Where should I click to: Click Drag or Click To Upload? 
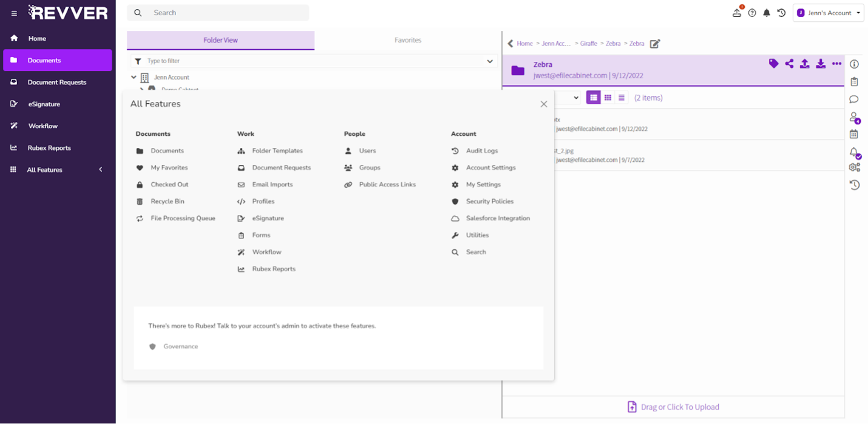pyautogui.click(x=673, y=407)
